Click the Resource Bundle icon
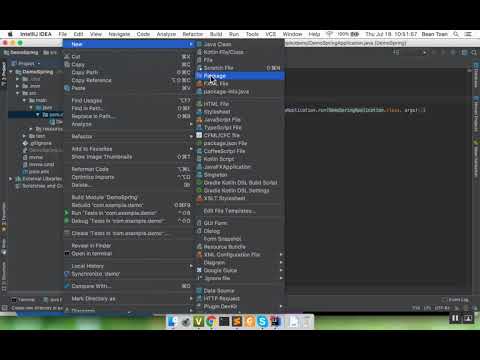 (199, 247)
